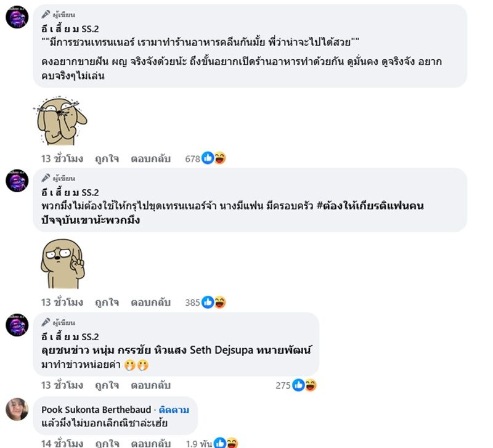Click the haha emoji beside 1.9 พัน
The image size is (493, 448).
point(232,442)
